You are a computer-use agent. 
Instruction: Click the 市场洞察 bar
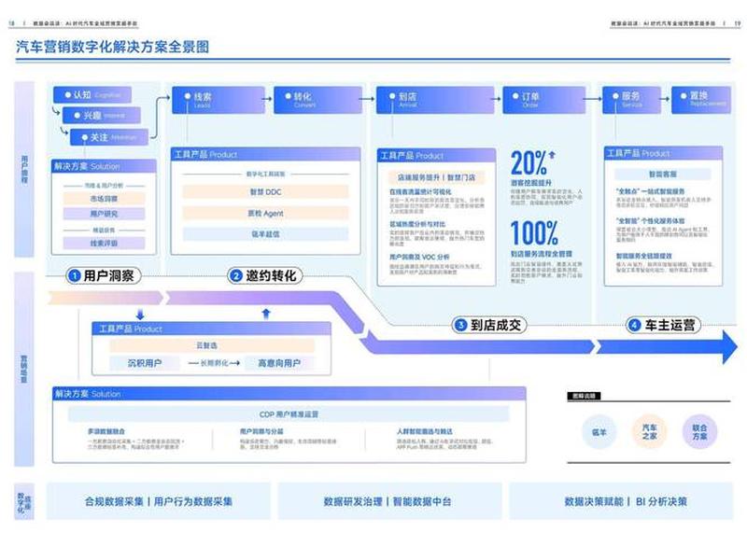tap(104, 199)
